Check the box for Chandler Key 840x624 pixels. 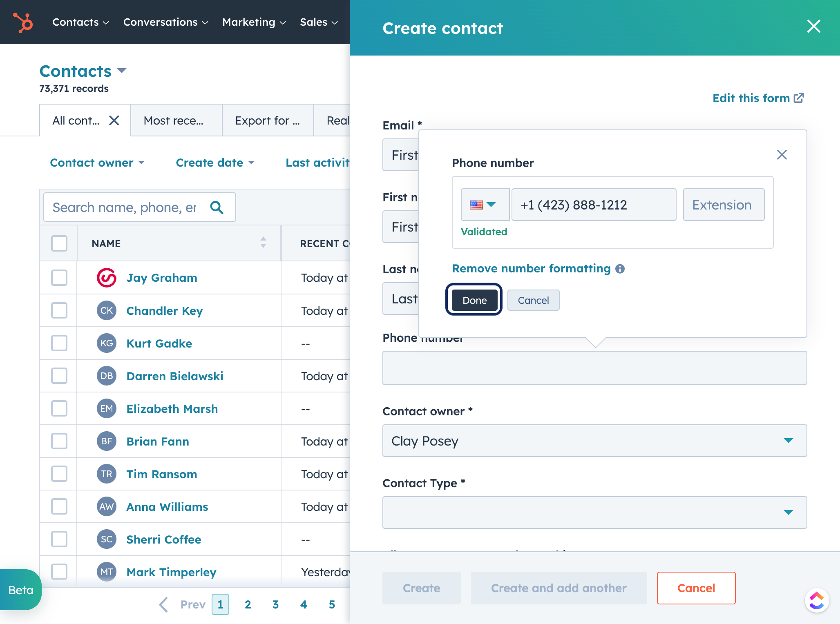[59, 310]
